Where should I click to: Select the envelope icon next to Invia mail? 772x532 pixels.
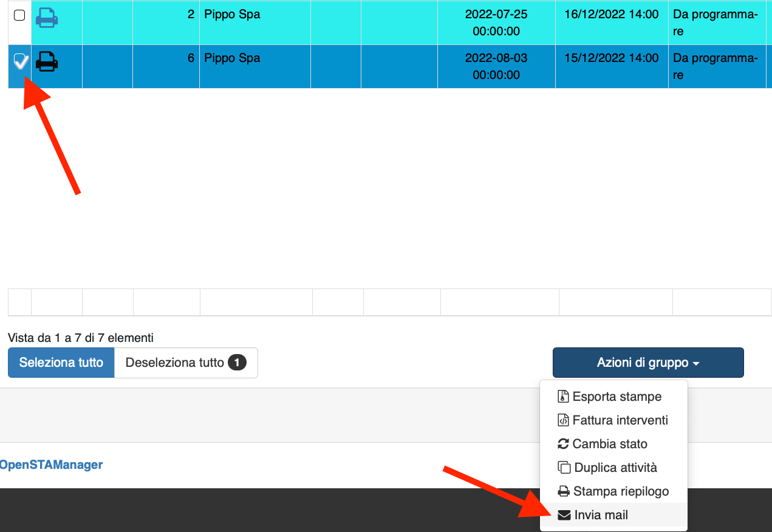click(x=563, y=514)
